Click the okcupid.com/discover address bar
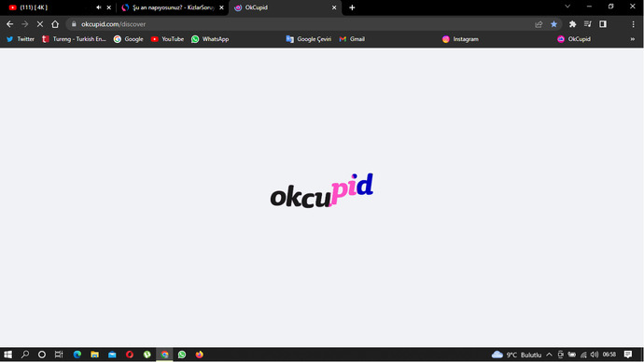This screenshot has height=362, width=644. click(304, 24)
